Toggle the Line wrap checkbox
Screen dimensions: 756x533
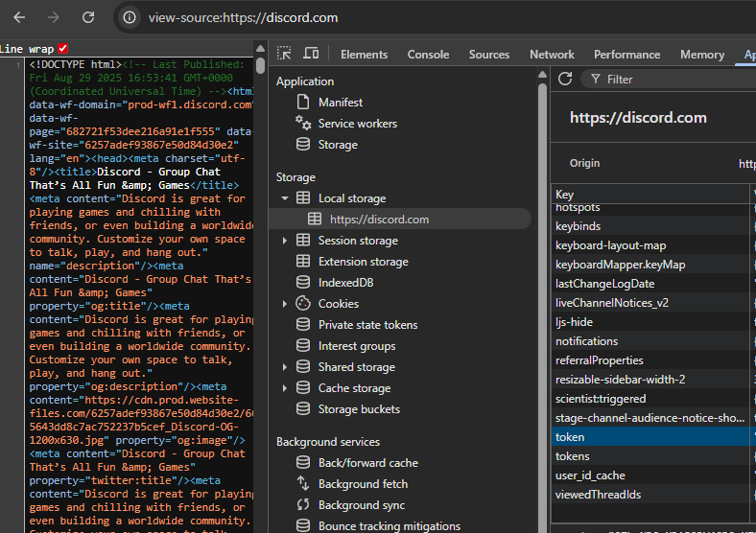(x=63, y=49)
